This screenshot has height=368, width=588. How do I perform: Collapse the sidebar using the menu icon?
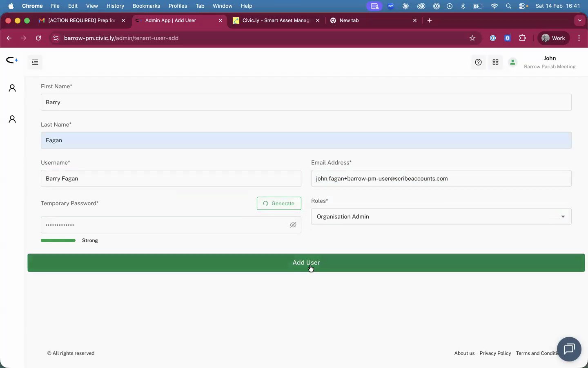pyautogui.click(x=35, y=62)
